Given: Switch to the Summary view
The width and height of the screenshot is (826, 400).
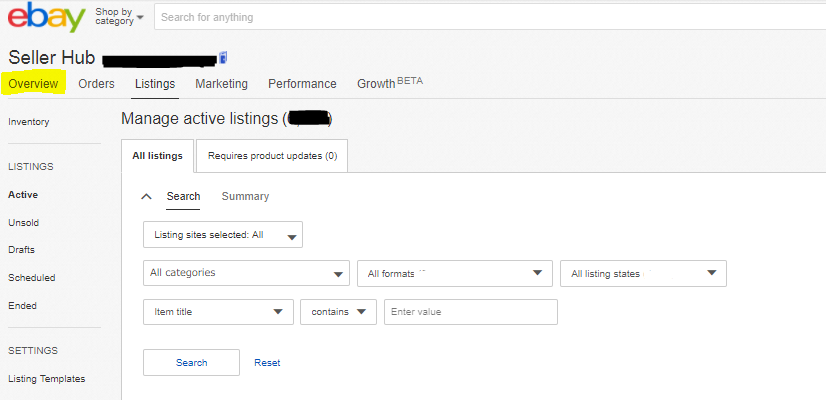Looking at the screenshot, I should pyautogui.click(x=245, y=197).
